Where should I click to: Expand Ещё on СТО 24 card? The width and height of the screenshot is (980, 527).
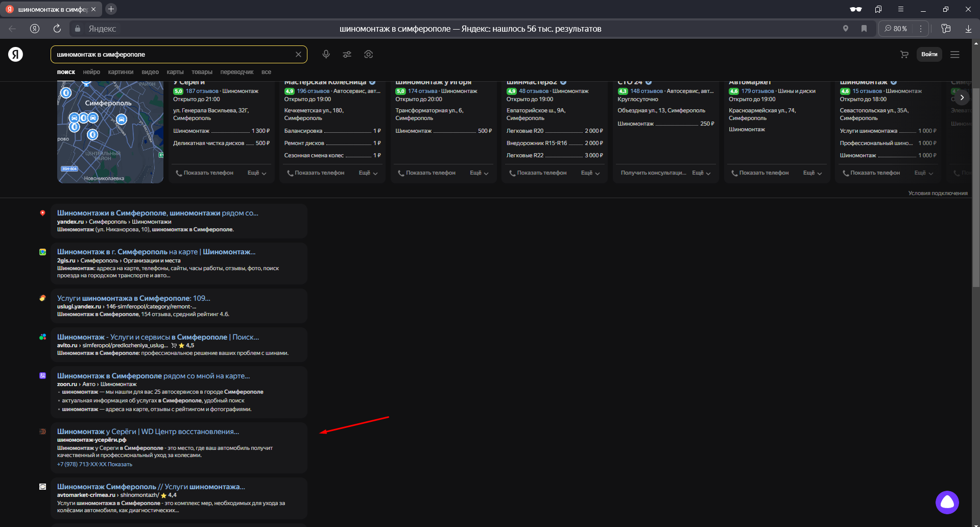701,173
